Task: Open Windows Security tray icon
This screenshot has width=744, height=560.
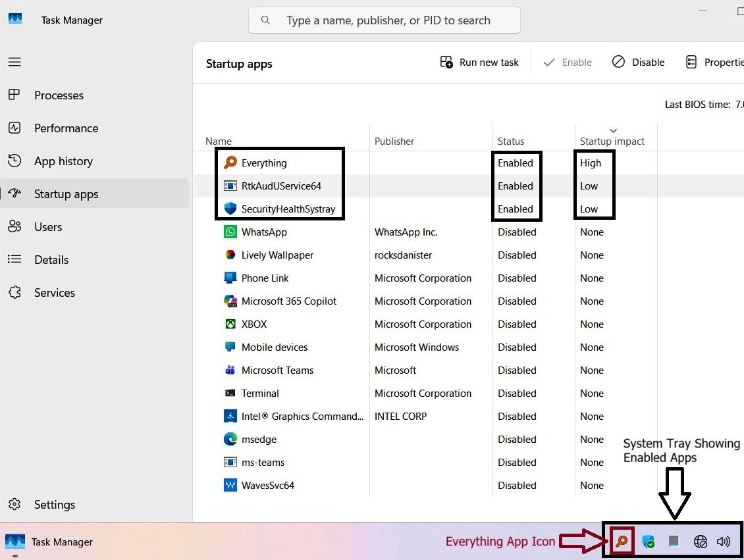Action: [x=648, y=541]
